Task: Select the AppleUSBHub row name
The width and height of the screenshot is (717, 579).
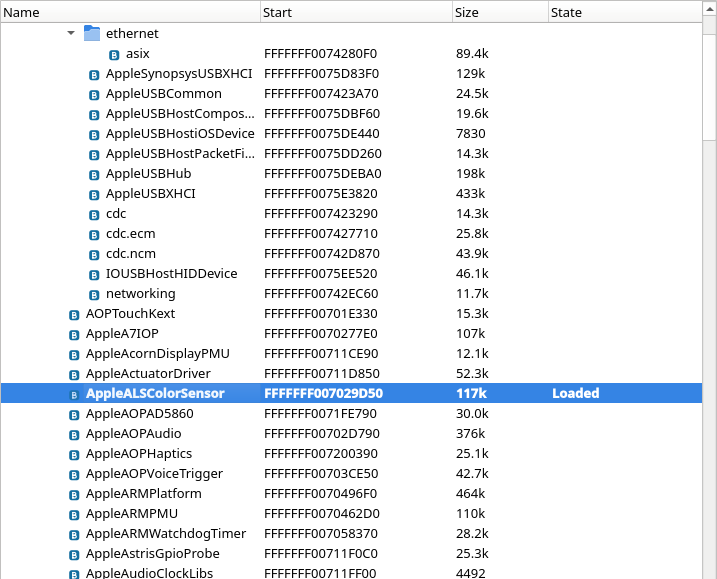Action: [x=149, y=173]
